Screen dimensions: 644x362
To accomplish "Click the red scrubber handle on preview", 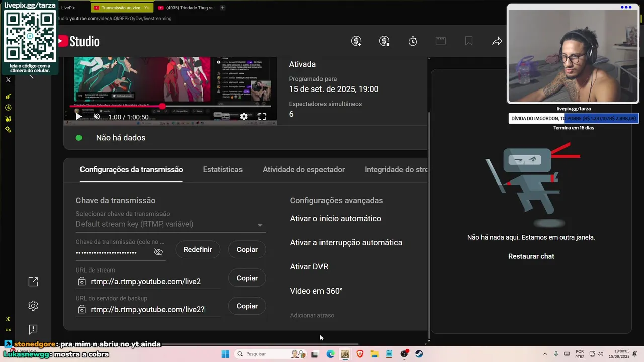I will (x=162, y=106).
